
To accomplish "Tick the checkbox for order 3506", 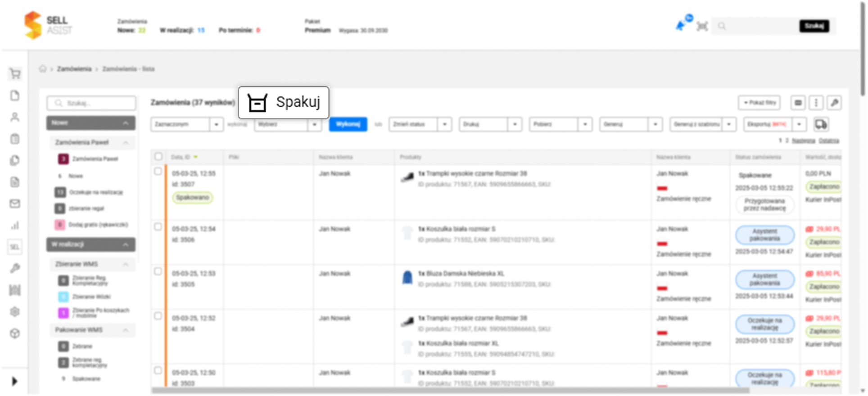I will (x=158, y=227).
